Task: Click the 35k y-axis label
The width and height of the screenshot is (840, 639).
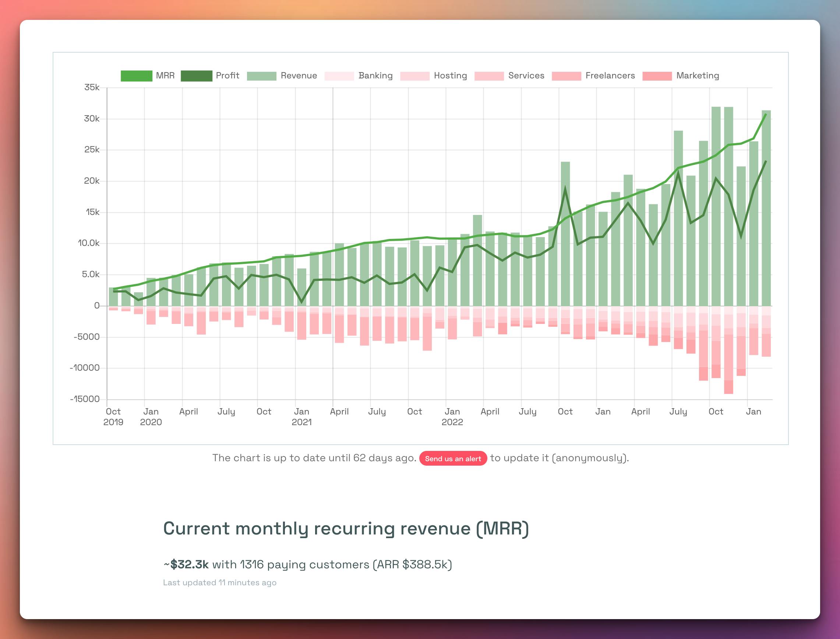Action: [92, 88]
